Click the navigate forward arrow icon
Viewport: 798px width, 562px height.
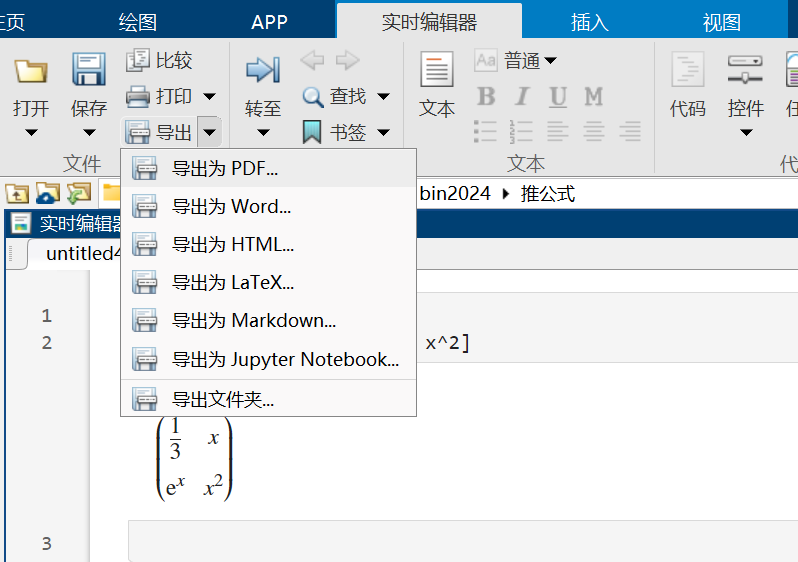click(x=348, y=60)
